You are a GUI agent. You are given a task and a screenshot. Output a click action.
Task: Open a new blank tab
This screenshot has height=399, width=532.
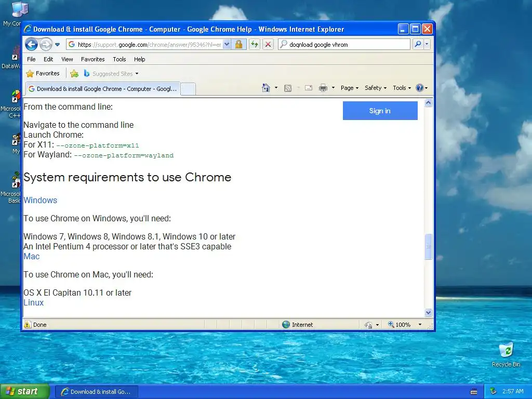tap(188, 89)
